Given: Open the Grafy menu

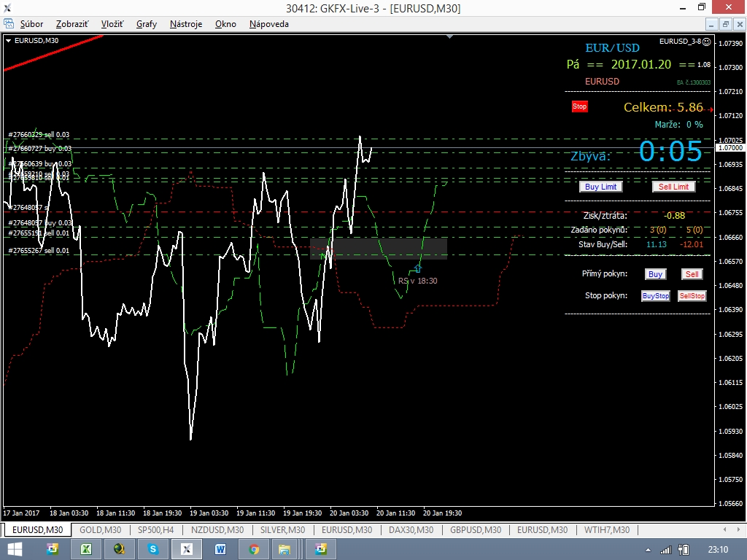Looking at the screenshot, I should pos(146,24).
